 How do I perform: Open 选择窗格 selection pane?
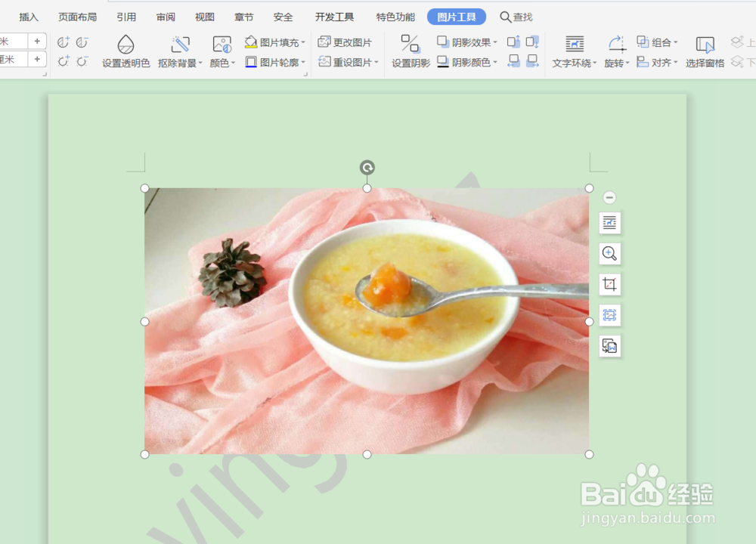click(705, 51)
